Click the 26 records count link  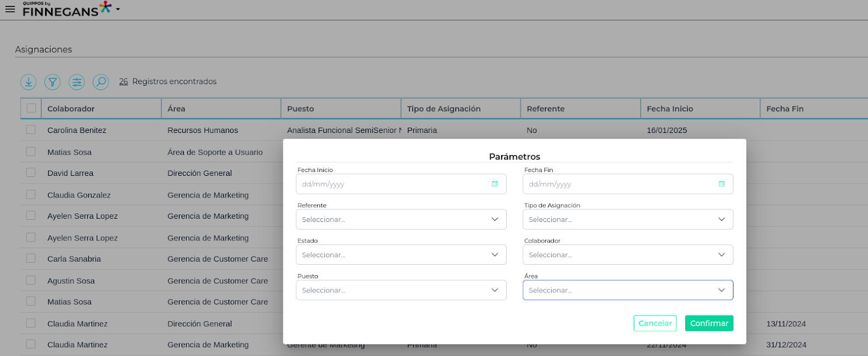[x=124, y=81]
